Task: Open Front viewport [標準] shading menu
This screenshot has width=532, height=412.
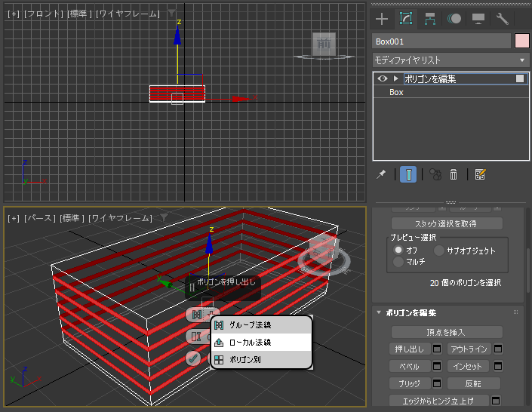Action: (79, 14)
